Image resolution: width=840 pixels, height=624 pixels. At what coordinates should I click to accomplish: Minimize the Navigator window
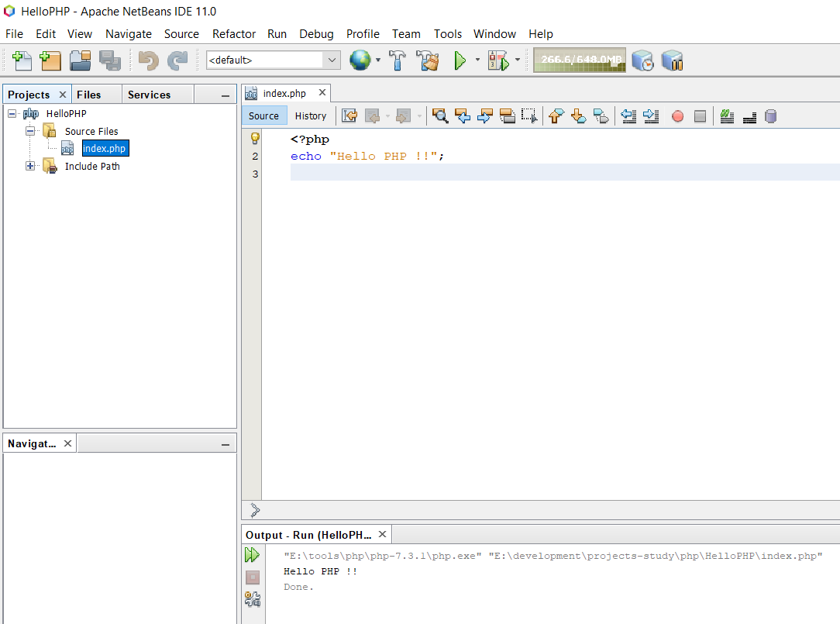click(225, 444)
